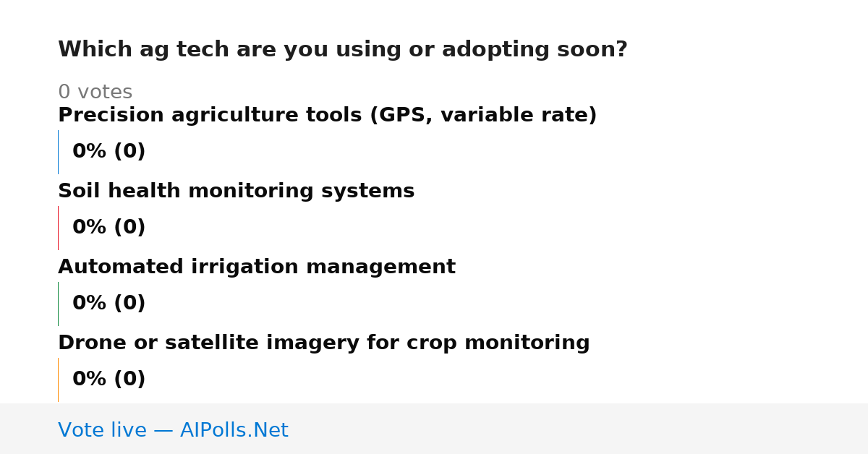This screenshot has height=454, width=868.
Task: Select Precision agriculture tools (GPS, variable rate) option
Action: coord(327,116)
